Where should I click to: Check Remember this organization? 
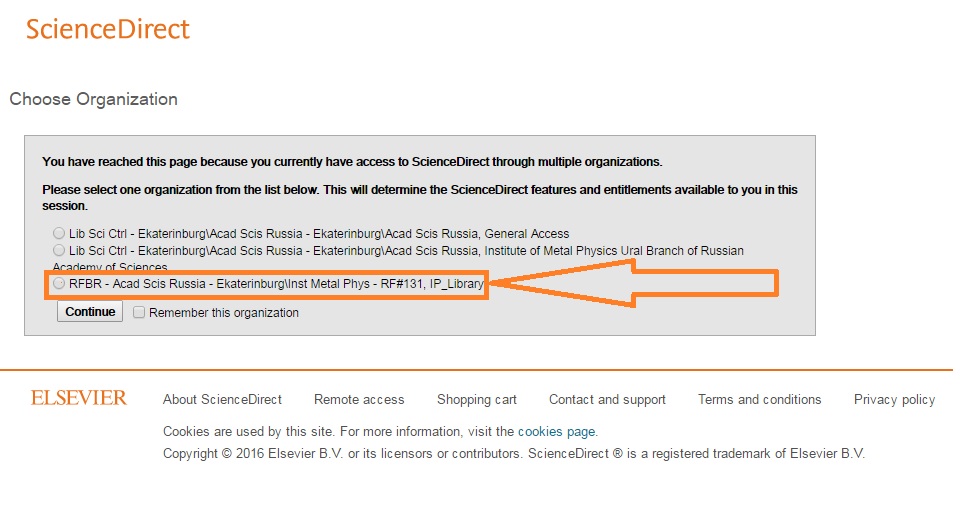click(139, 312)
